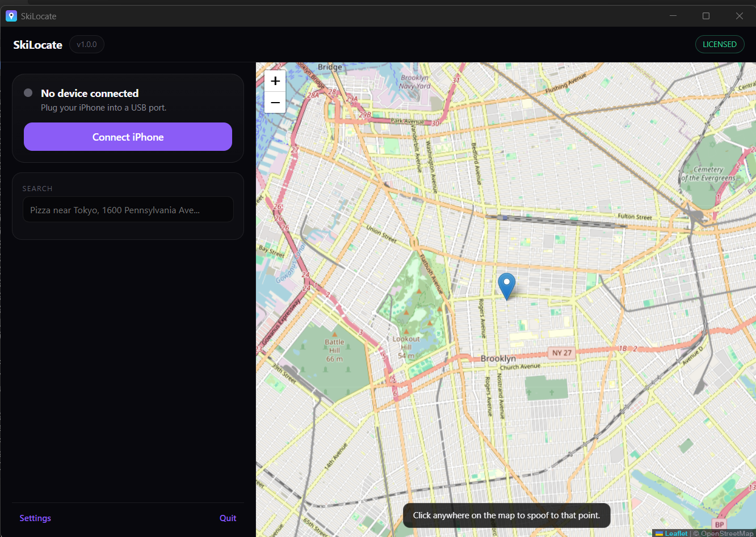Image resolution: width=756 pixels, height=537 pixels.
Task: Click the Flushing Avenue map label
Action: [565, 83]
